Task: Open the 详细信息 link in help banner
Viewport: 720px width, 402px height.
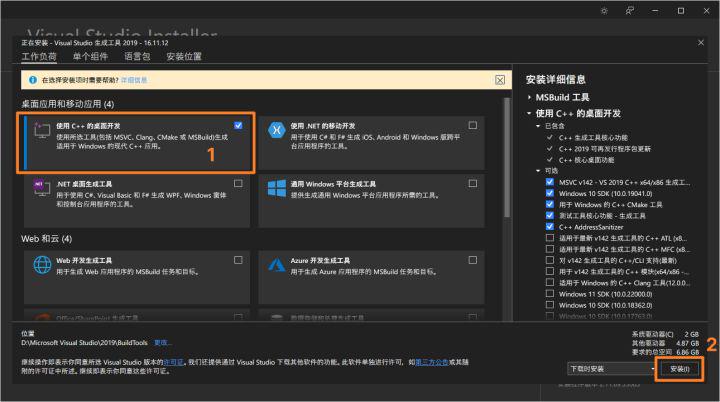Action: tap(134, 80)
